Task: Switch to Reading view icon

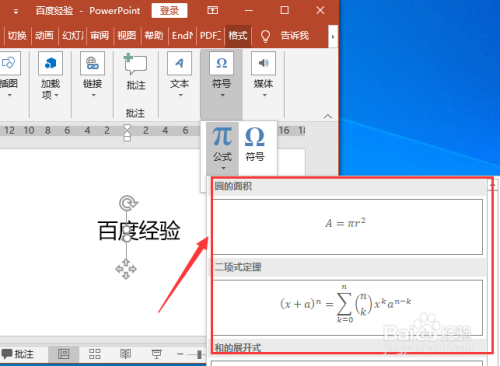Action: click(x=125, y=354)
